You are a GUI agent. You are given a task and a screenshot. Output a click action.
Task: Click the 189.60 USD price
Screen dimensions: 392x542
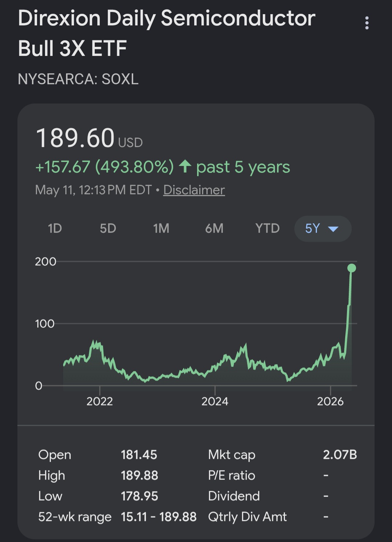tap(89, 138)
